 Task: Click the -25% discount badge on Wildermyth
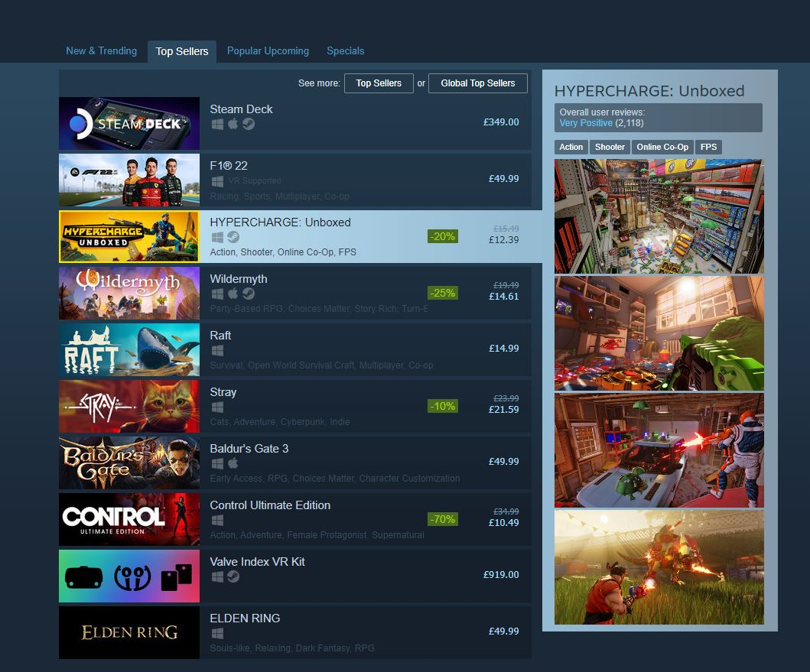(443, 293)
